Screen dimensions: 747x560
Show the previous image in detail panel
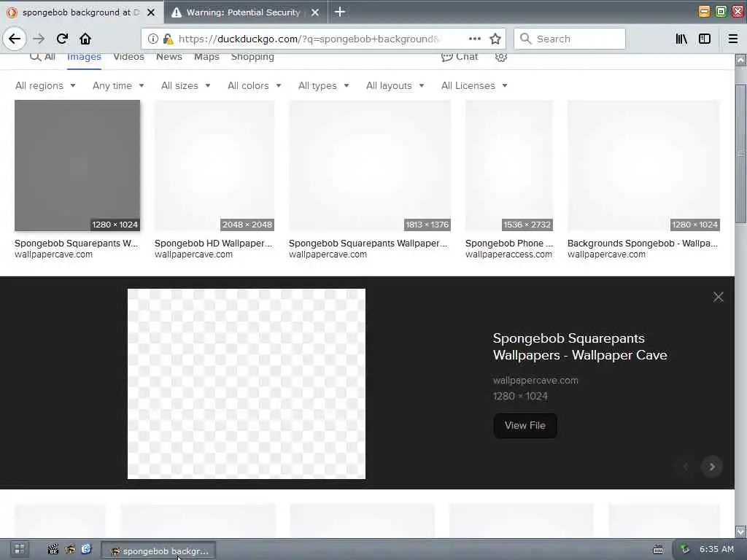[686, 467]
